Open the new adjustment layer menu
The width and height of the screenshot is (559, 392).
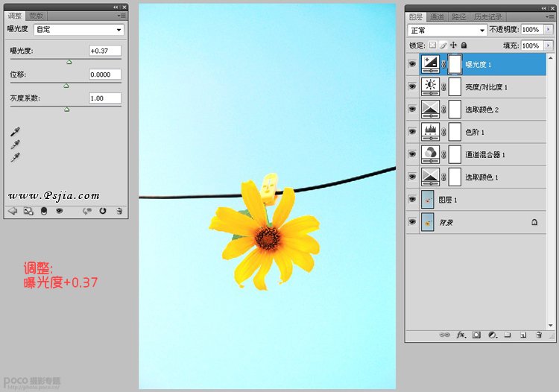point(493,335)
